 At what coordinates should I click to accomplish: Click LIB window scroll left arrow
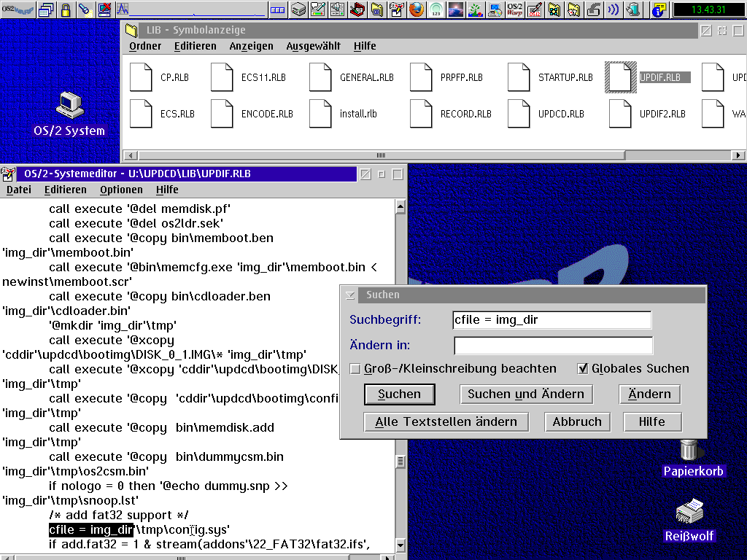(131, 155)
